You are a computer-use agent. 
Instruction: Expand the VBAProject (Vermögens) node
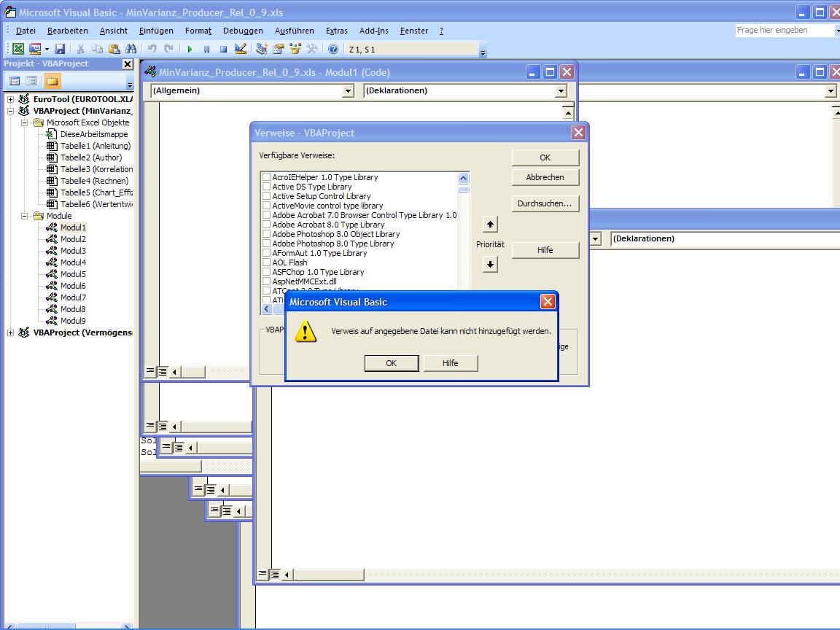tap(10, 332)
